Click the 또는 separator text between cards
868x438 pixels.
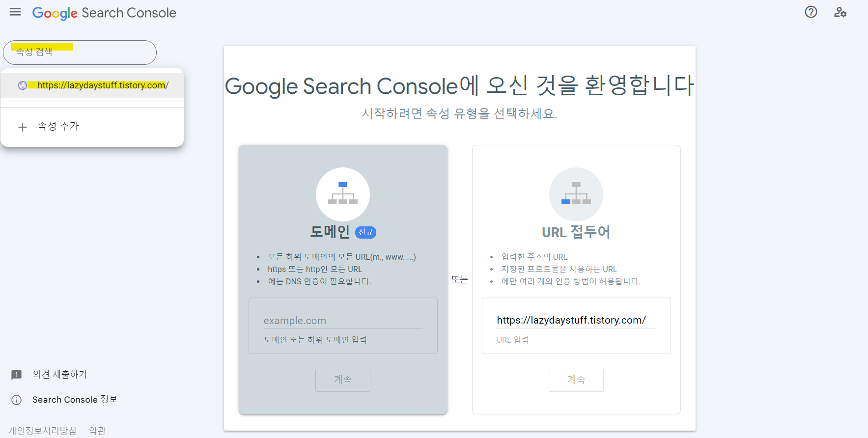[x=460, y=279]
